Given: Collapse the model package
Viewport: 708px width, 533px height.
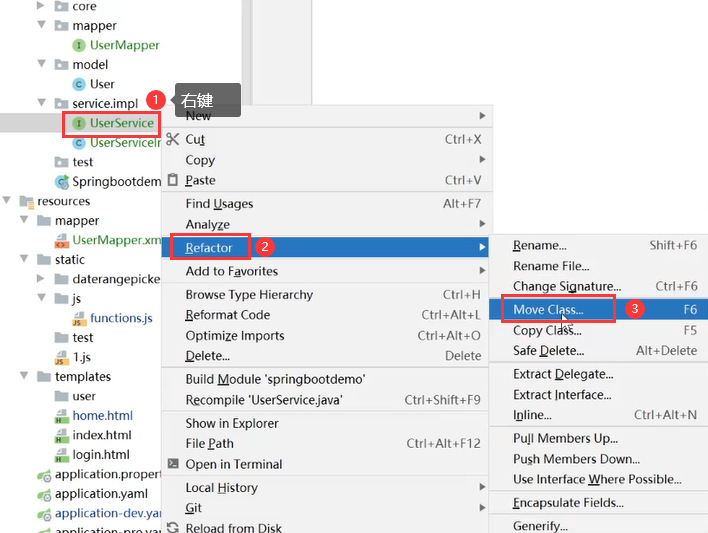Looking at the screenshot, I should (x=42, y=63).
